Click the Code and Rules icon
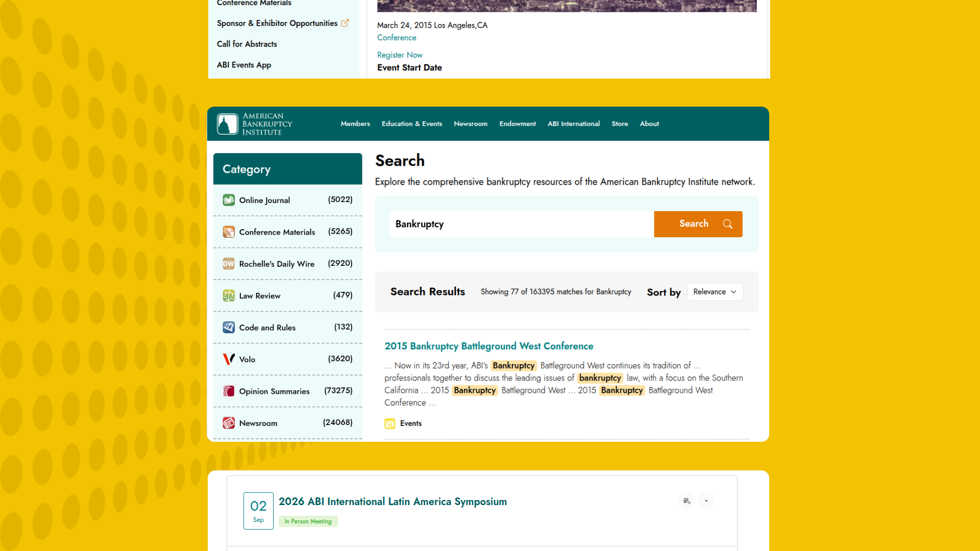Screen dimensions: 980x551 click(x=229, y=328)
